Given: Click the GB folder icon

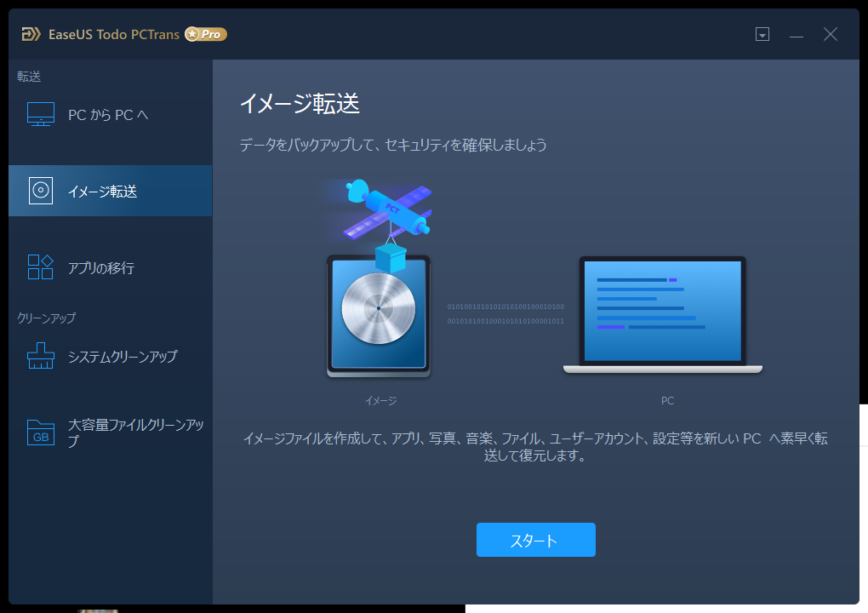Looking at the screenshot, I should [41, 433].
